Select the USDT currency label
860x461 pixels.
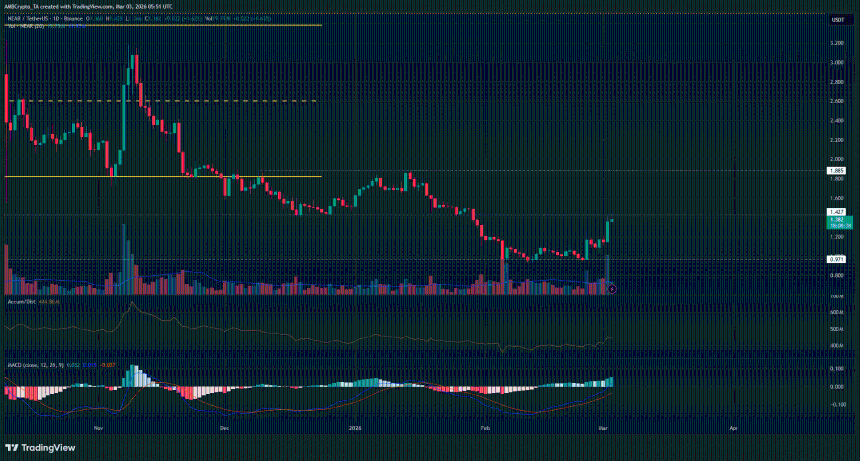[x=837, y=19]
